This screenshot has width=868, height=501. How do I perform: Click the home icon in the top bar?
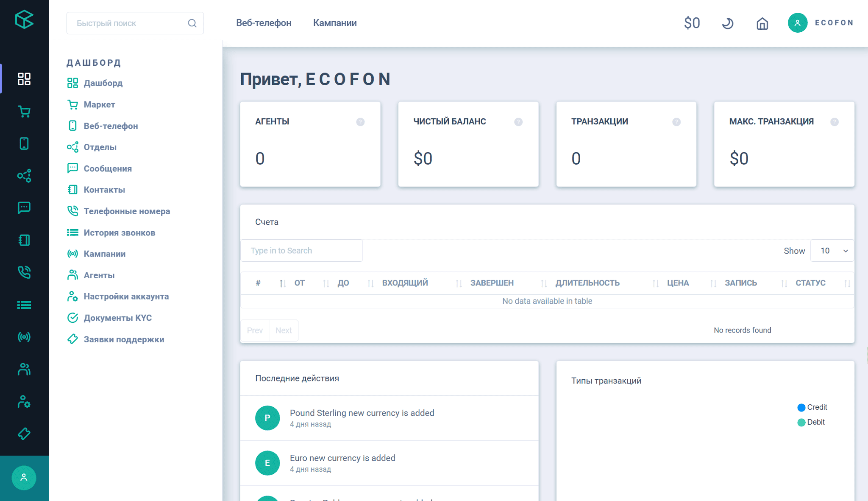pos(762,23)
